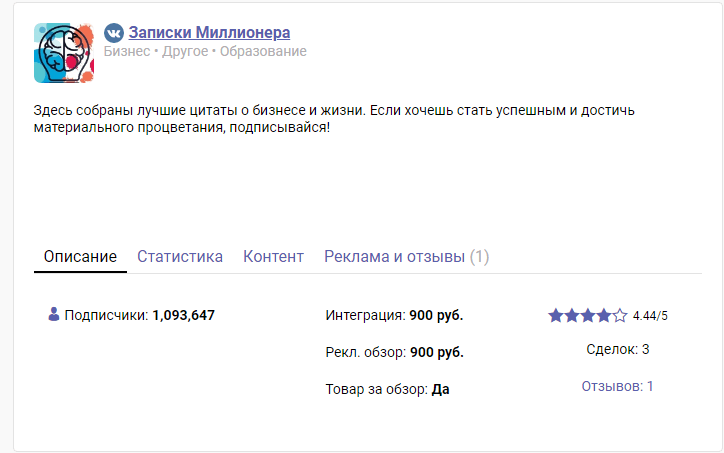
Task: Click the first rating star
Action: click(556, 316)
